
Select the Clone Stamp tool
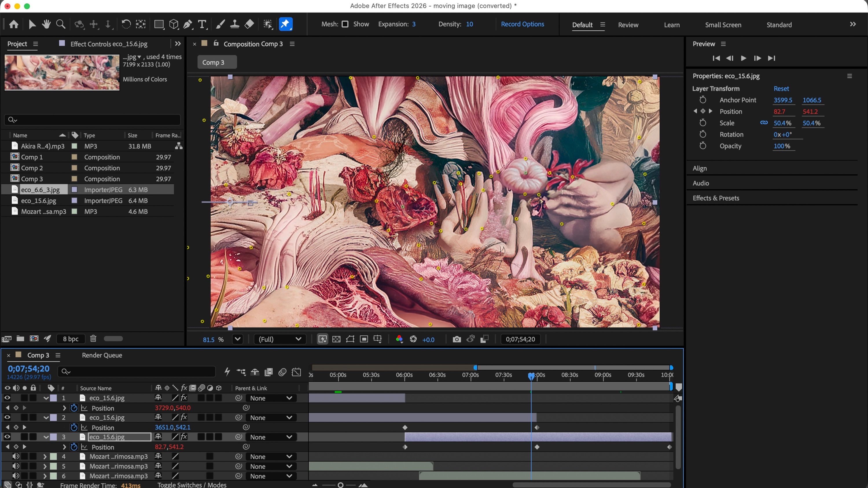(235, 24)
